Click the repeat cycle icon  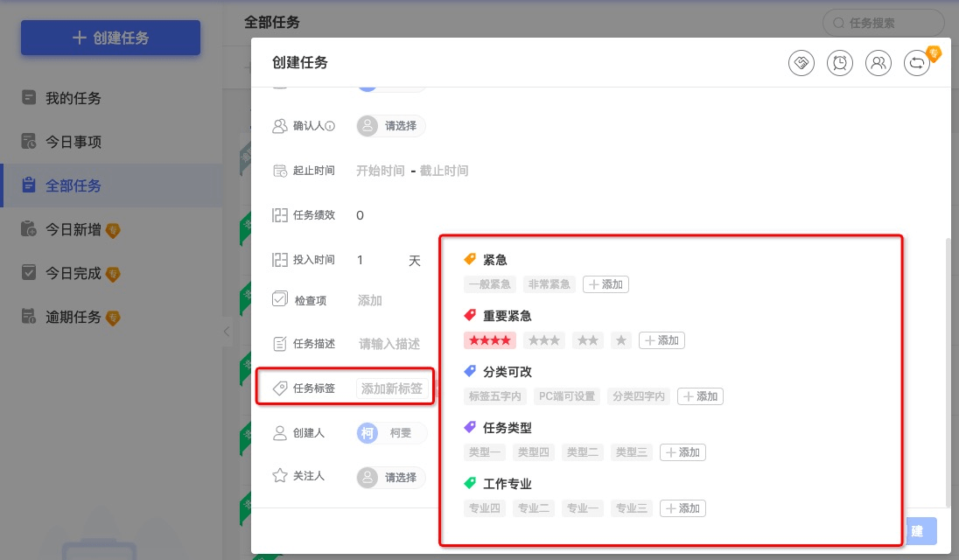point(917,63)
